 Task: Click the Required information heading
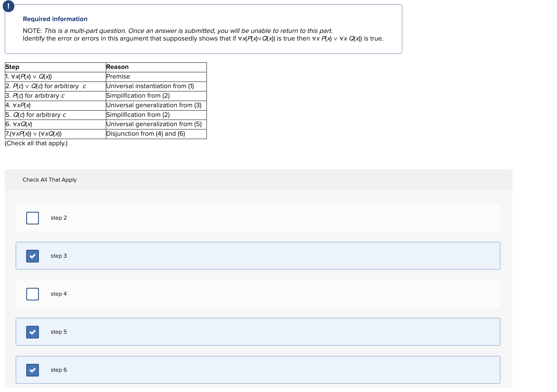[55, 19]
